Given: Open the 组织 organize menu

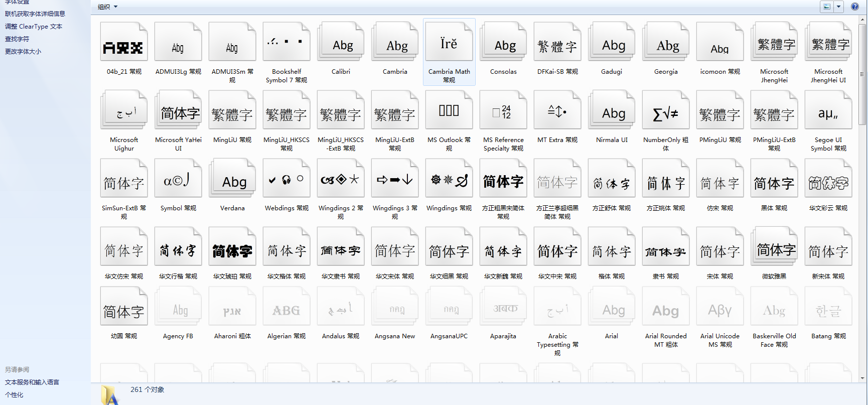Looking at the screenshot, I should [107, 7].
